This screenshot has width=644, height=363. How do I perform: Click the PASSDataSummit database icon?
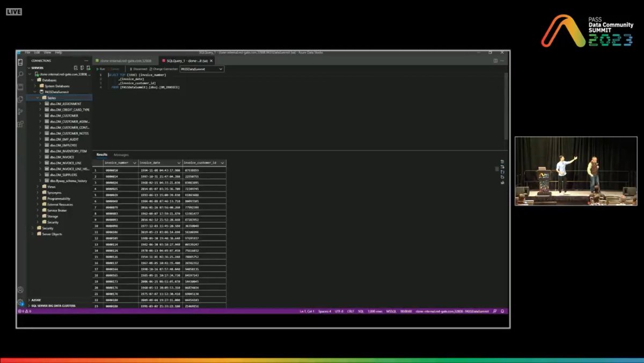pos(42,92)
